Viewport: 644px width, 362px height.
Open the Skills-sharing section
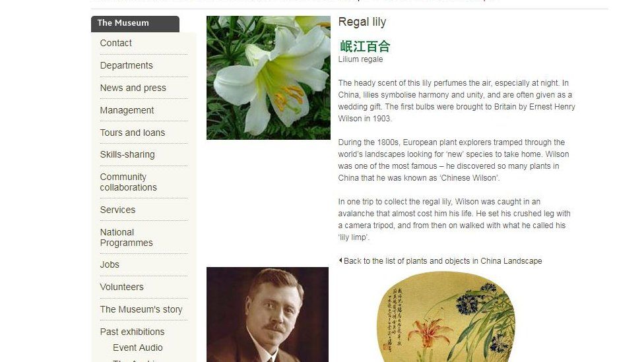point(127,155)
